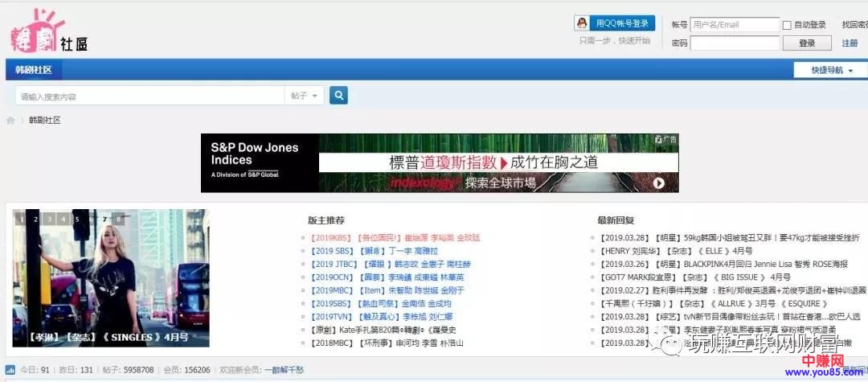Click the password input field
868x382 pixels.
pyautogui.click(x=734, y=43)
